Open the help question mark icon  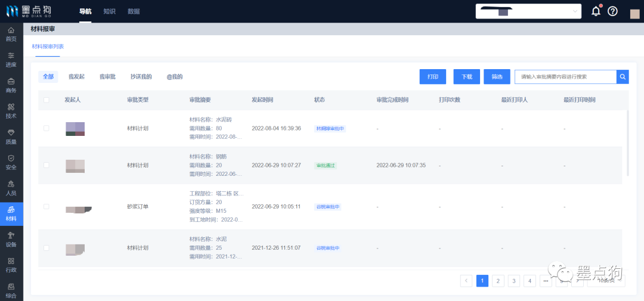point(612,11)
